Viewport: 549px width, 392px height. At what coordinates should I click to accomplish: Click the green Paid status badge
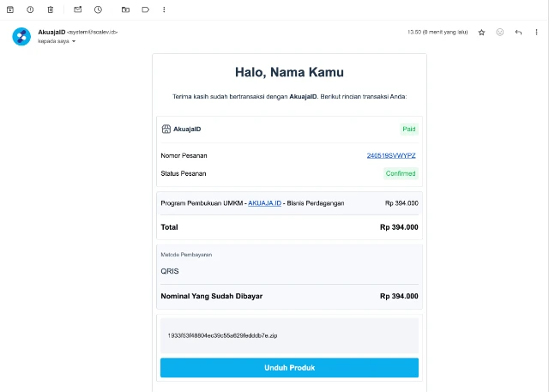click(409, 130)
